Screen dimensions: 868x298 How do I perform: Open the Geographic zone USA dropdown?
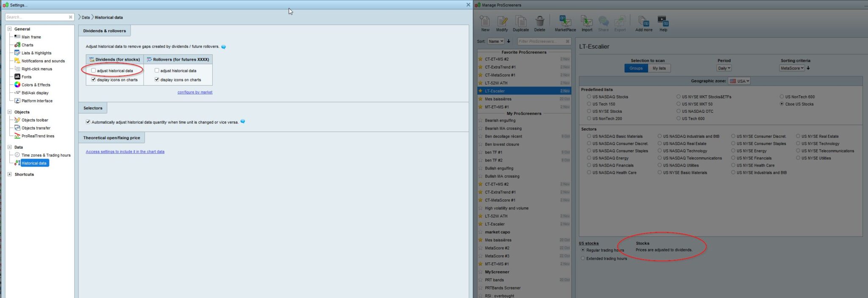coord(739,81)
